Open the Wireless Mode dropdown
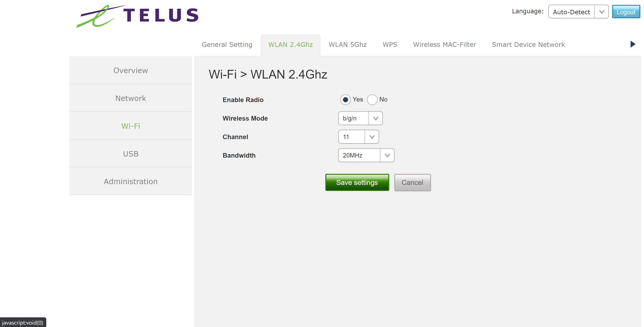Viewport: 644px width, 327px height. (360, 118)
